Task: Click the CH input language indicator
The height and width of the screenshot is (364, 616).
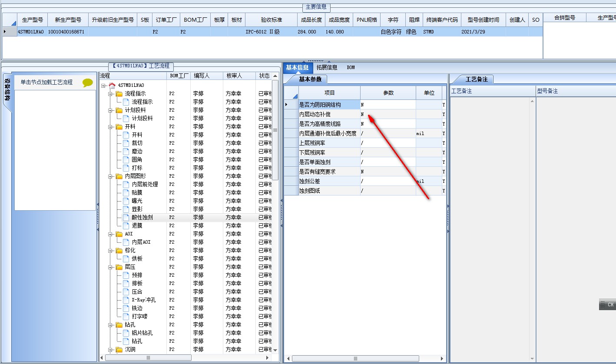Action: click(608, 304)
